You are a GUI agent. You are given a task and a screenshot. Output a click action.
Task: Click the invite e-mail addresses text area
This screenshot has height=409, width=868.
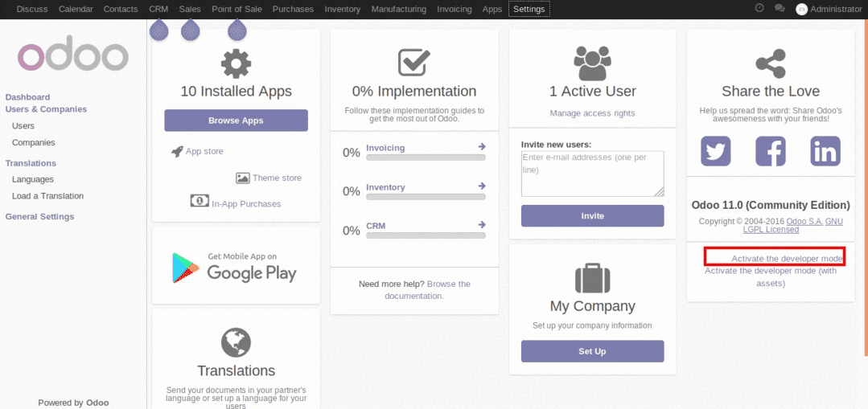click(x=592, y=174)
